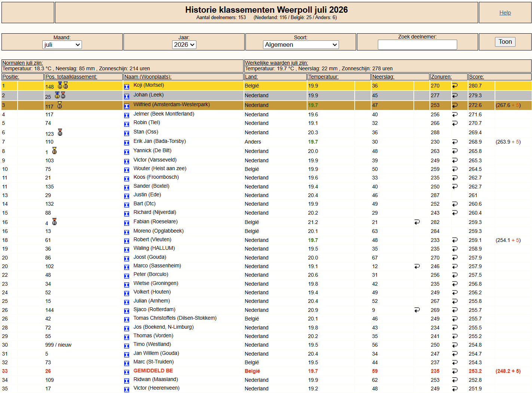Click the medal icon in Fabian (Roeselare) row
Image resolution: width=532 pixels, height=393 pixels.
pyautogui.click(x=54, y=222)
